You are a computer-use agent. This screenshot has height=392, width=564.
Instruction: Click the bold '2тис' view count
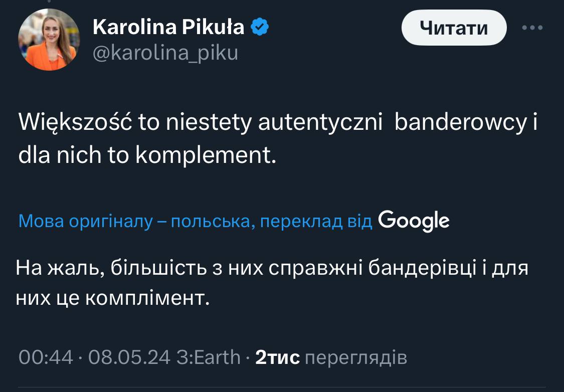(x=277, y=357)
